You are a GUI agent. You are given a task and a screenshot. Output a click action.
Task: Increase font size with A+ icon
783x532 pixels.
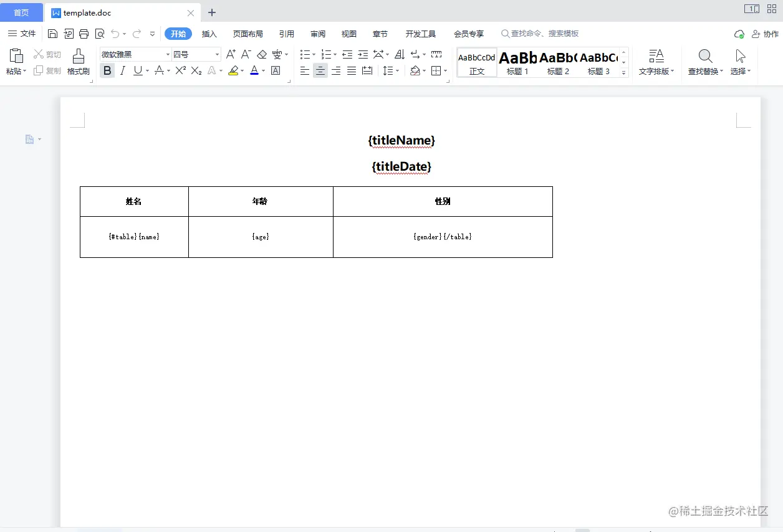tap(231, 55)
